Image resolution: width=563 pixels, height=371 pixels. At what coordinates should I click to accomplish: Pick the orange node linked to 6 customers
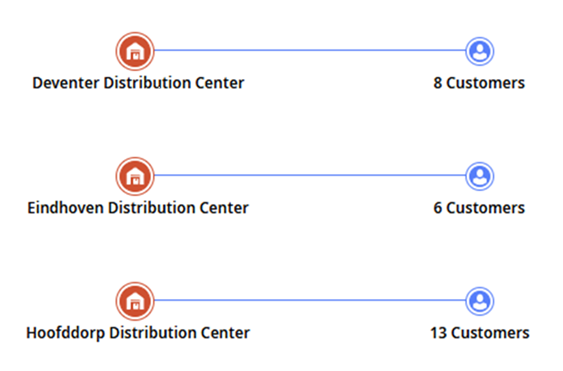click(x=135, y=176)
